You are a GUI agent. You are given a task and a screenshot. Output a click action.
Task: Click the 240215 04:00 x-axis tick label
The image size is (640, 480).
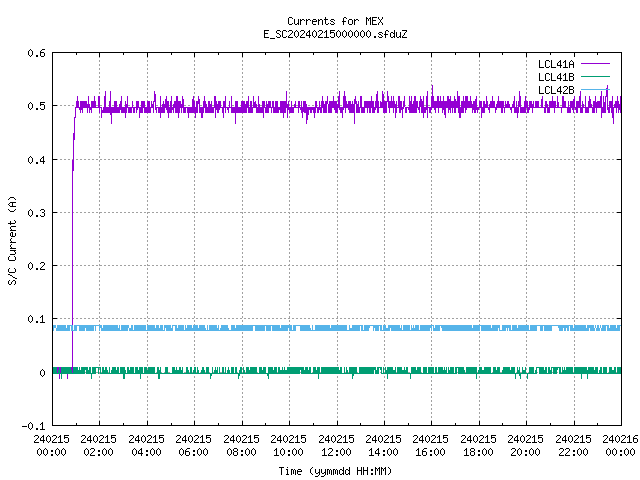tap(146, 445)
